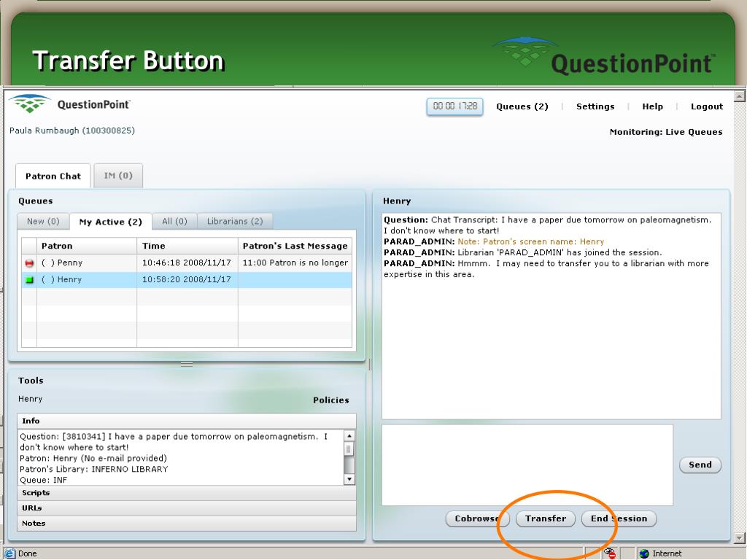Click the QuestionPoint logo in app header
This screenshot has height=560, width=747.
click(69, 104)
